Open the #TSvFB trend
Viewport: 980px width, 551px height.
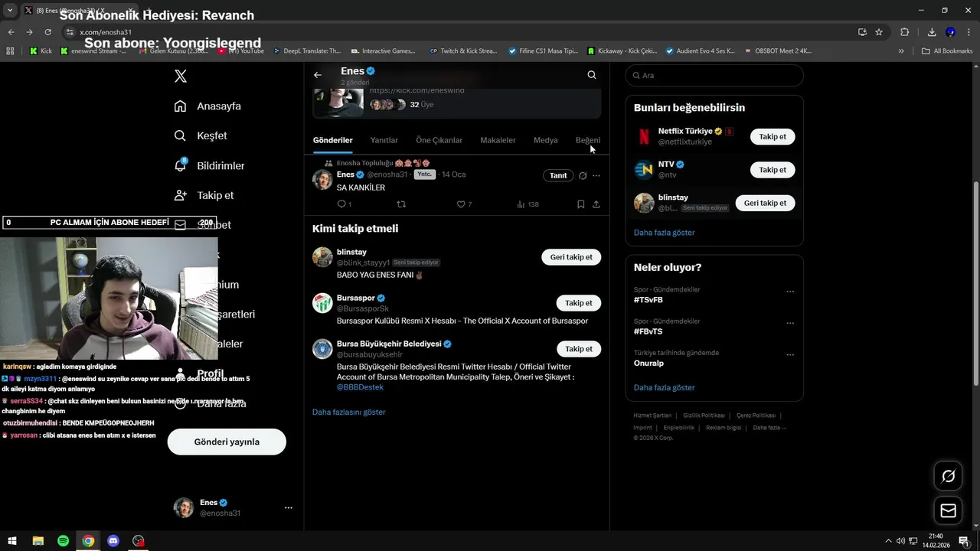pos(648,300)
